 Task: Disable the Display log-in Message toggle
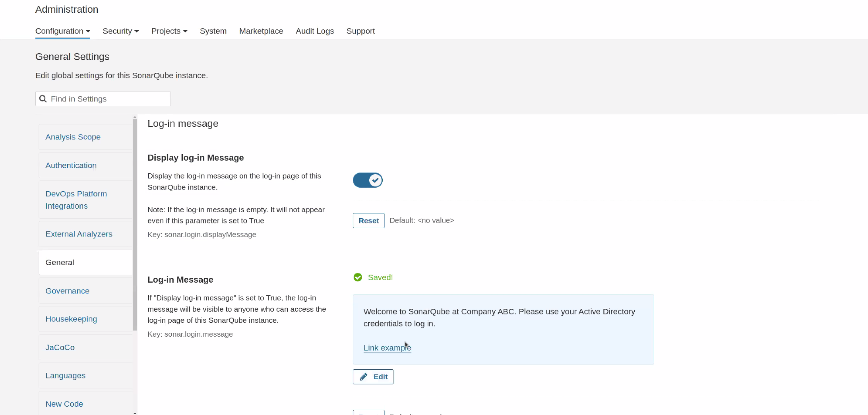pyautogui.click(x=368, y=180)
